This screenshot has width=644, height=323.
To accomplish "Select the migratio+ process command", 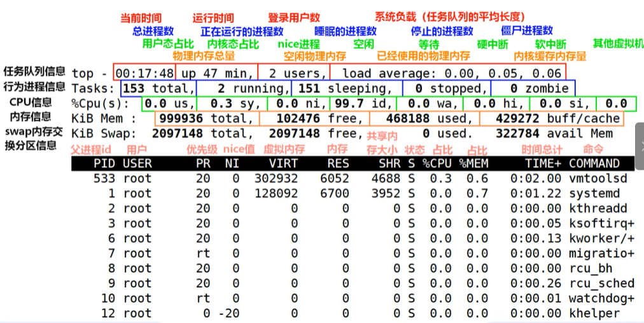I will pyautogui.click(x=602, y=253).
